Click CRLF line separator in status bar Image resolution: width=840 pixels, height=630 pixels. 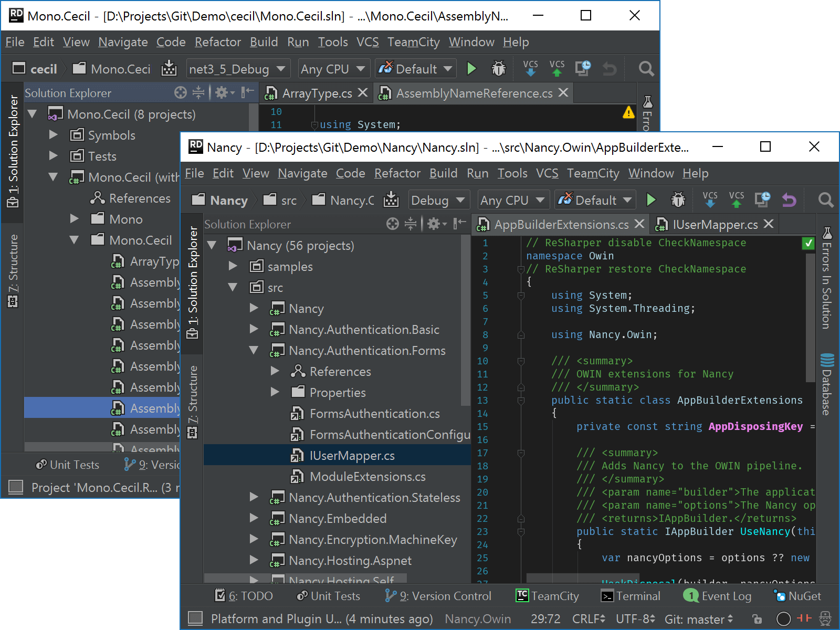coord(589,619)
